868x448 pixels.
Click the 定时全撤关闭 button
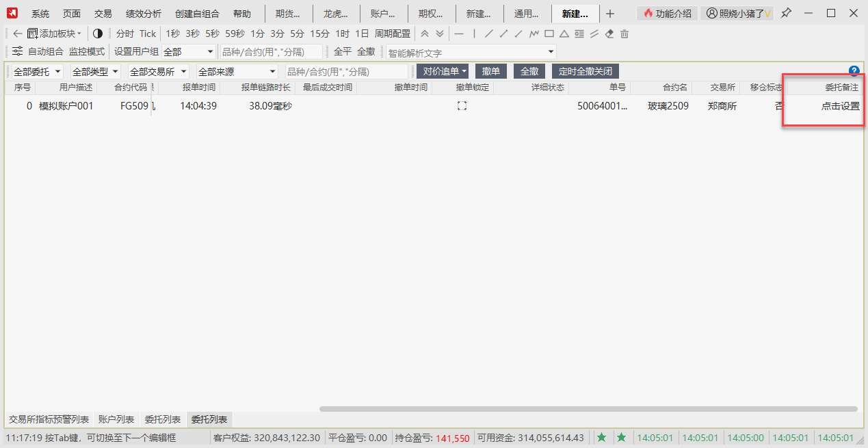pyautogui.click(x=585, y=71)
